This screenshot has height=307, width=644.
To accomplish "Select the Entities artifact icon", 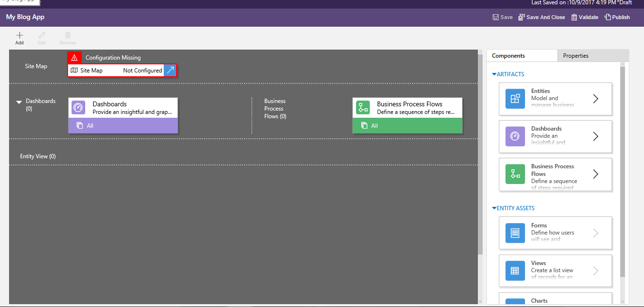I will [515, 99].
